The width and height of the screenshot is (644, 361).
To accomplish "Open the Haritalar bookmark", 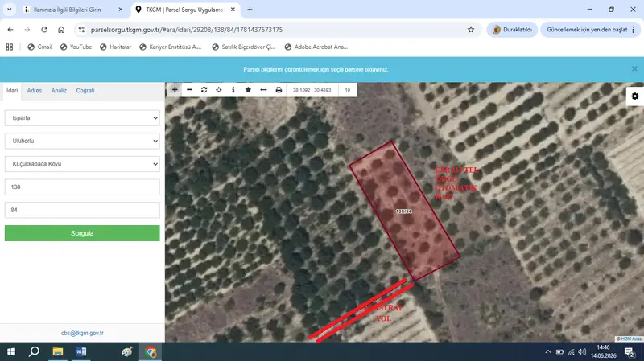I will (x=115, y=47).
